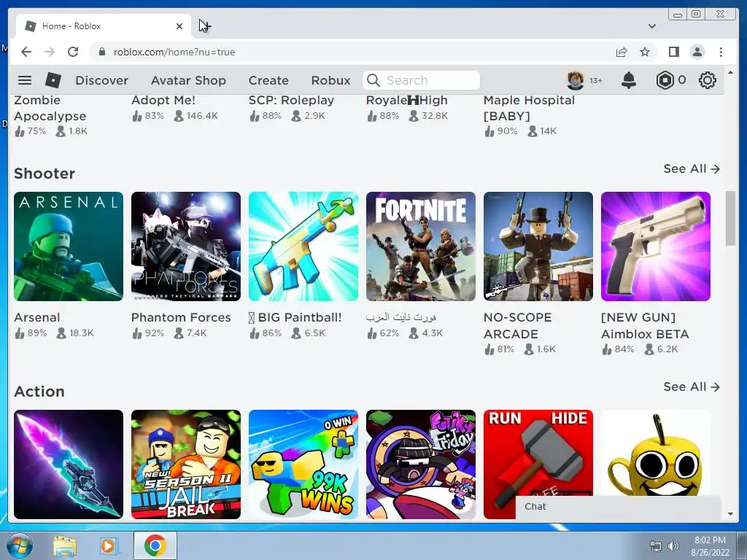Open the volume speaker icon in system tray

673,546
